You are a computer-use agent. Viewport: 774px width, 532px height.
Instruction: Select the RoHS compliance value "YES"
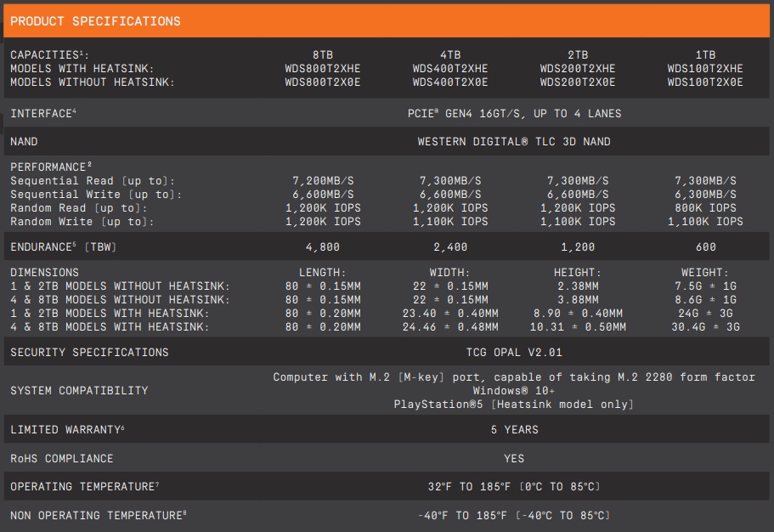point(514,459)
